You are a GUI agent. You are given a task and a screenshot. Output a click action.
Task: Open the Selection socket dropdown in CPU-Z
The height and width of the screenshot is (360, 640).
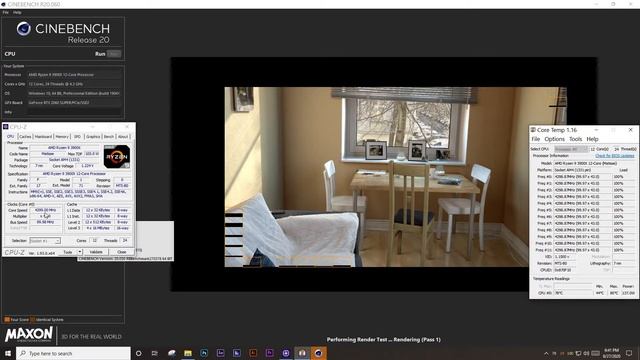[x=45, y=241]
